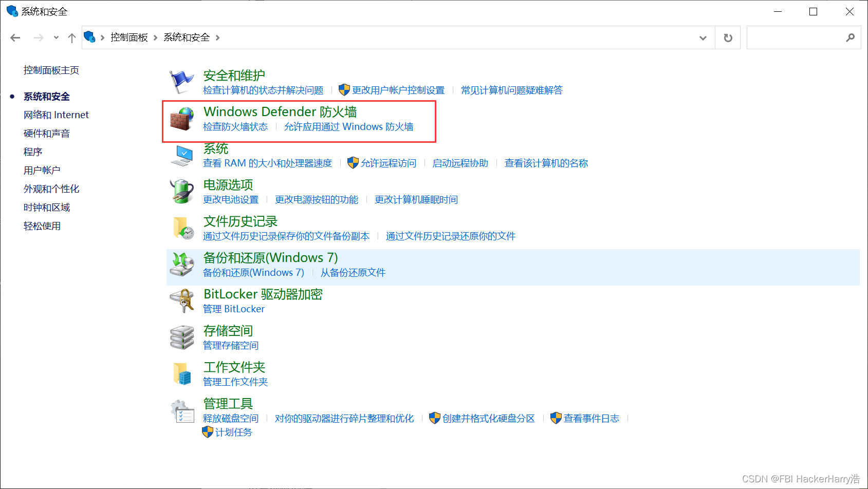
Task: Select 用户帐户 in the sidebar
Action: [42, 171]
